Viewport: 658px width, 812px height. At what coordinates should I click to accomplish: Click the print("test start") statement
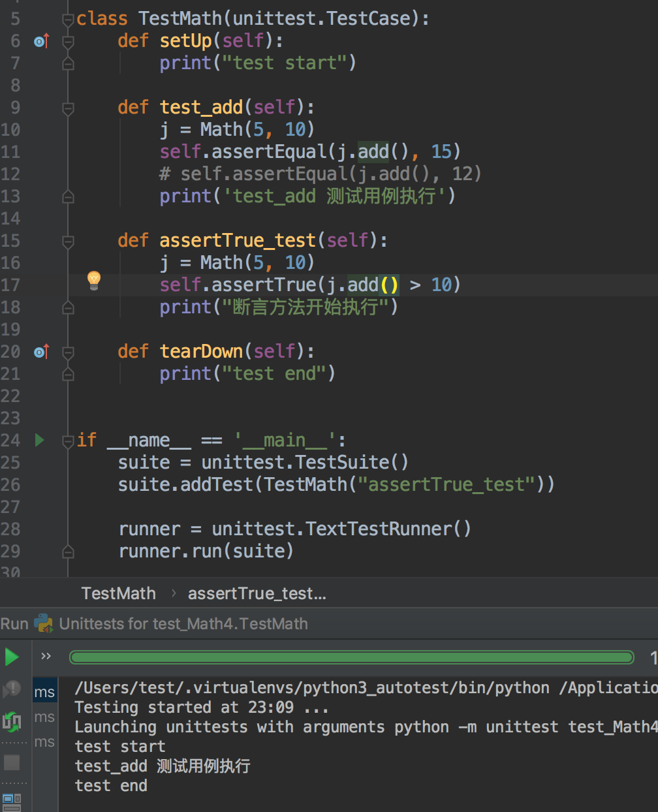pos(258,63)
